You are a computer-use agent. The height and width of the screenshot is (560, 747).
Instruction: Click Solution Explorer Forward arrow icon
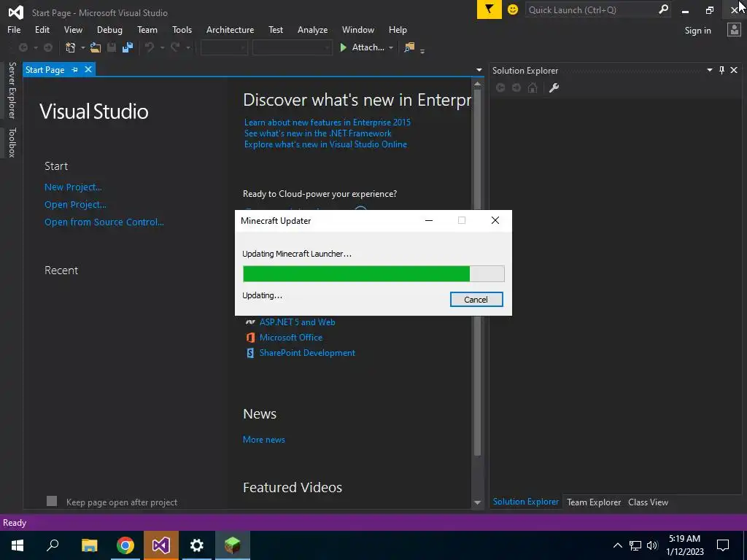(x=516, y=87)
